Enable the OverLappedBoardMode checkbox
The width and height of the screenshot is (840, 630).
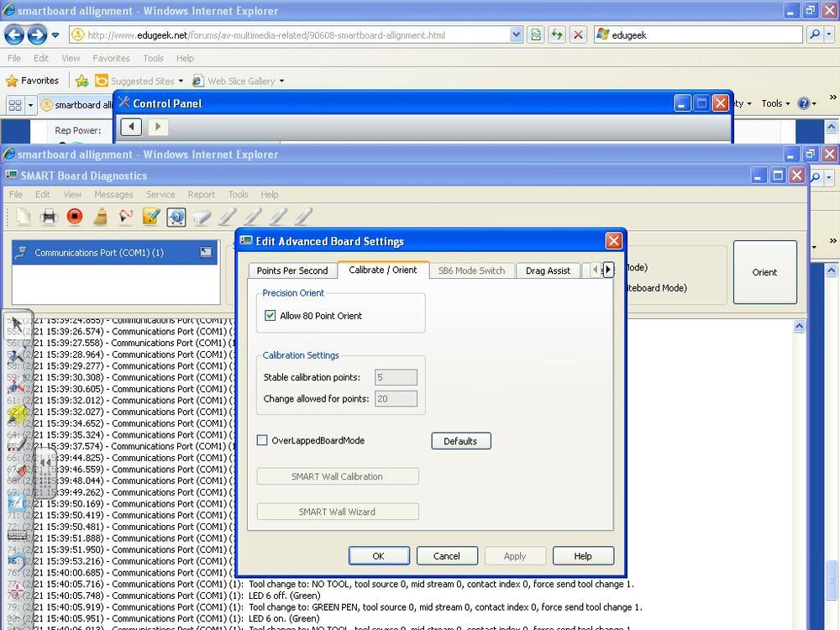[262, 440]
